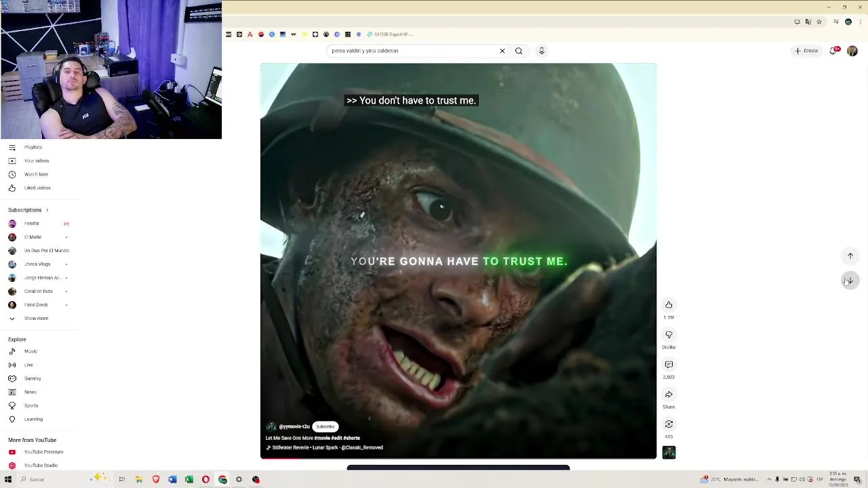The width and height of the screenshot is (868, 488).
Task: Click the translate page icon in address bar
Action: point(808,22)
